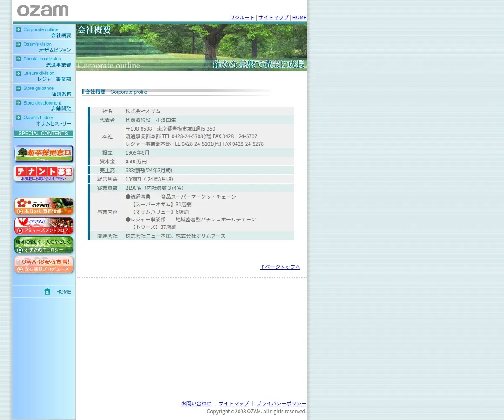Image resolution: width=504 pixels, height=420 pixels.
Task: Open the TOWARS アミューズメントフロア banner
Action: click(x=44, y=226)
